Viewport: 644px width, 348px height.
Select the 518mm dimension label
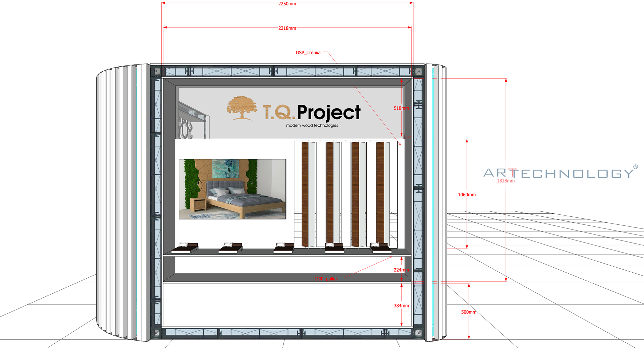coord(401,108)
